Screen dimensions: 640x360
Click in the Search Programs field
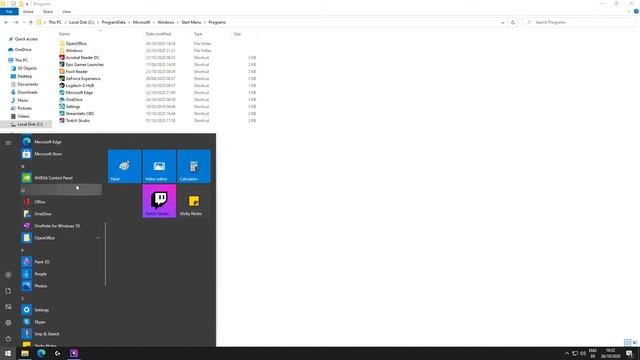click(x=579, y=22)
